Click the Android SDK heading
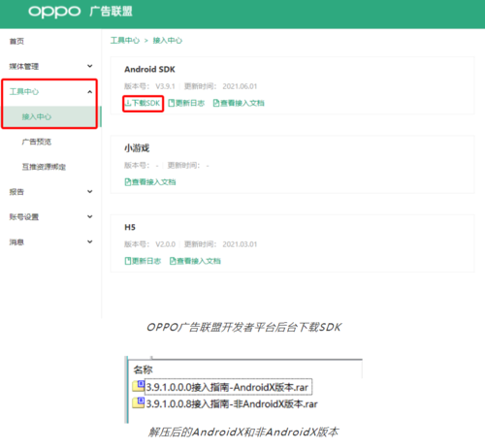This screenshot has height=448, width=485. (149, 70)
